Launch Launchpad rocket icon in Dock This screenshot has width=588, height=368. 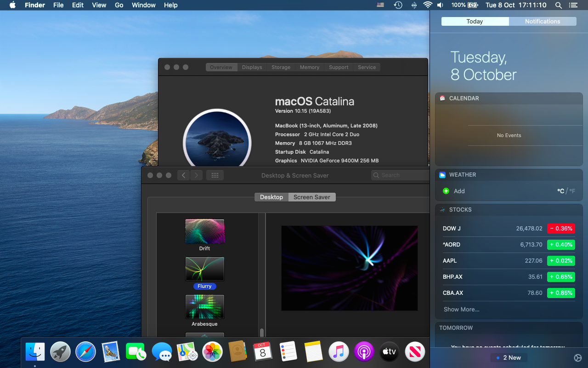60,352
